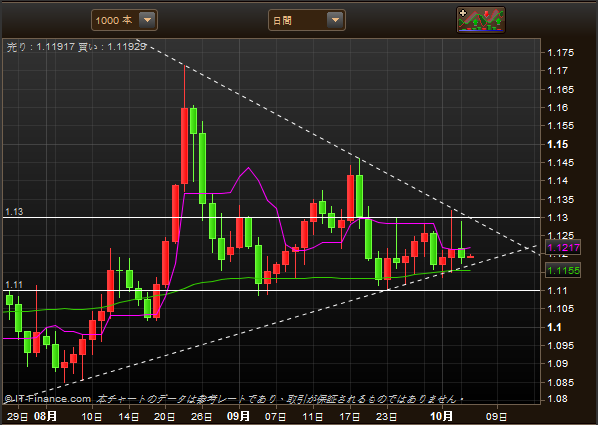Click the tall red candle peaking near 1.17

[185, 146]
